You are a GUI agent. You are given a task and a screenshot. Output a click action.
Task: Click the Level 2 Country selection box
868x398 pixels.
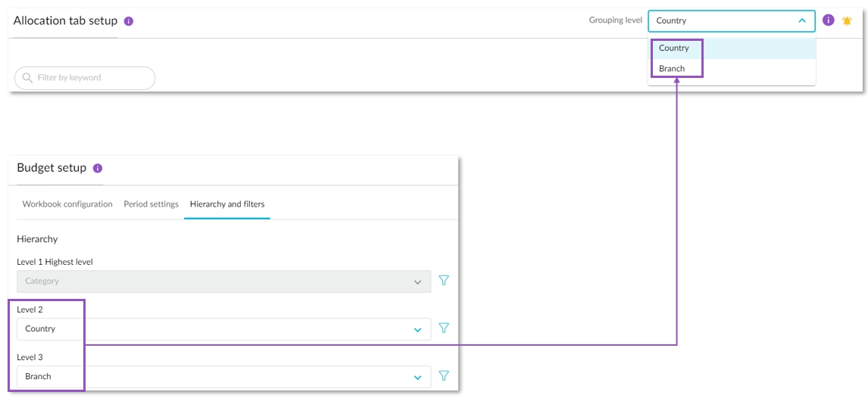[x=212, y=329]
